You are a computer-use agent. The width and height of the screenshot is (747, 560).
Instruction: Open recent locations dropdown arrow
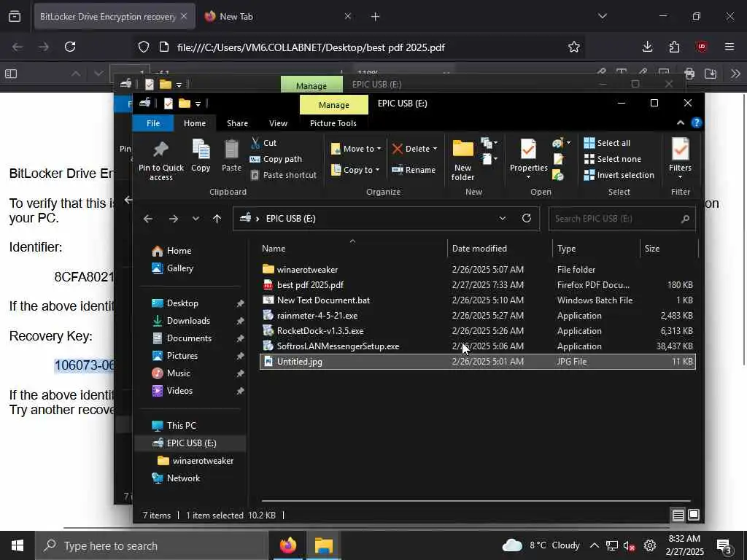(x=196, y=219)
